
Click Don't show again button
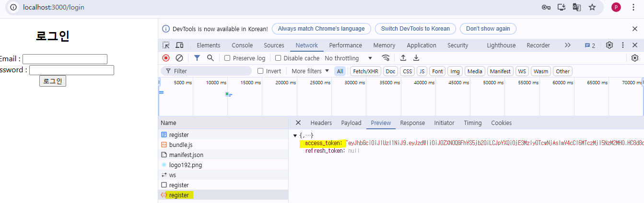tap(488, 29)
